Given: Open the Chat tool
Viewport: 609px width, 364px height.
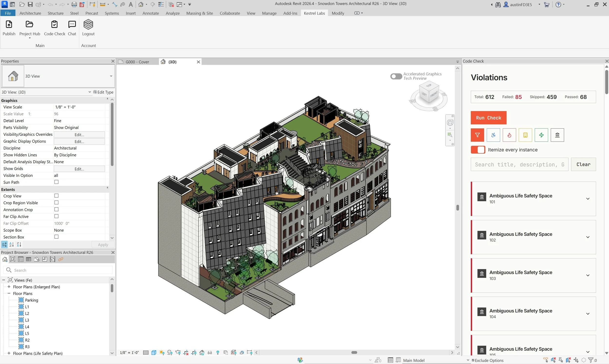Looking at the screenshot, I should pyautogui.click(x=72, y=28).
